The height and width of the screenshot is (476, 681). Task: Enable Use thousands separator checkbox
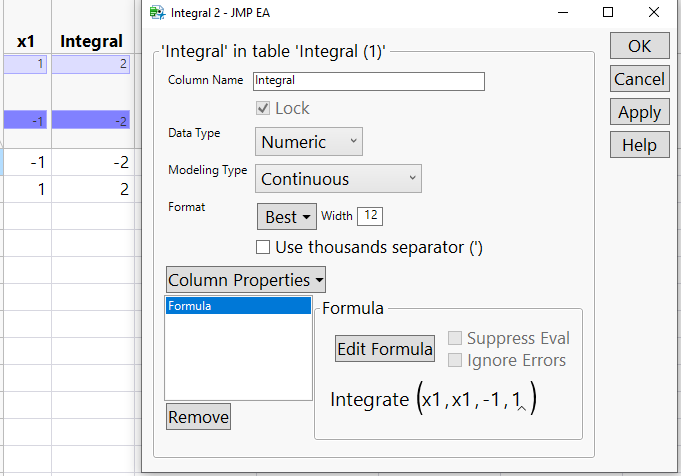click(x=264, y=246)
